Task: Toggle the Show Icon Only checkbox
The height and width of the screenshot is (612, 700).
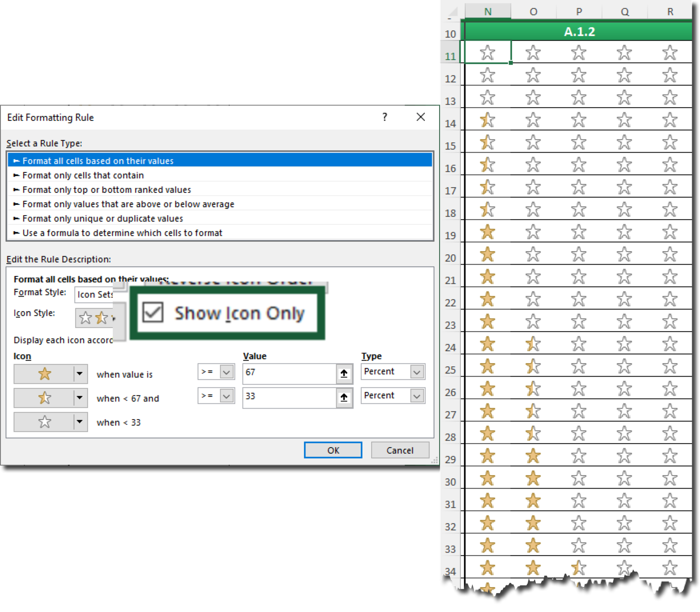Action: point(153,312)
